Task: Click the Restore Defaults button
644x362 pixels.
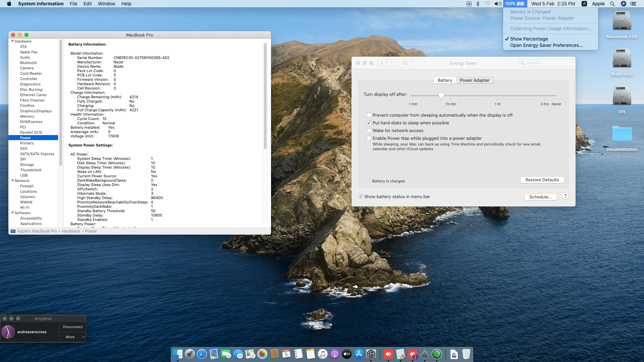Action: (542, 180)
